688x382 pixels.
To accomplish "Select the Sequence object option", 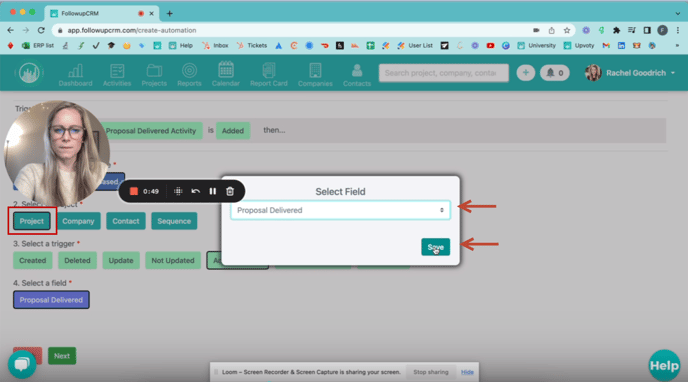I will tap(174, 221).
